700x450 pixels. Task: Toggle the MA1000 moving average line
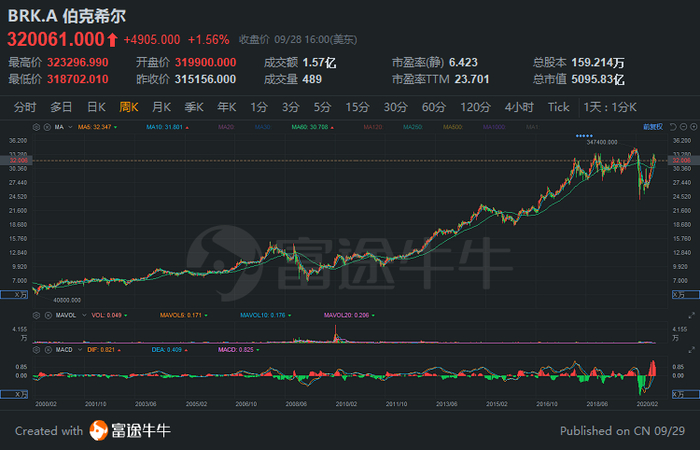coord(494,127)
